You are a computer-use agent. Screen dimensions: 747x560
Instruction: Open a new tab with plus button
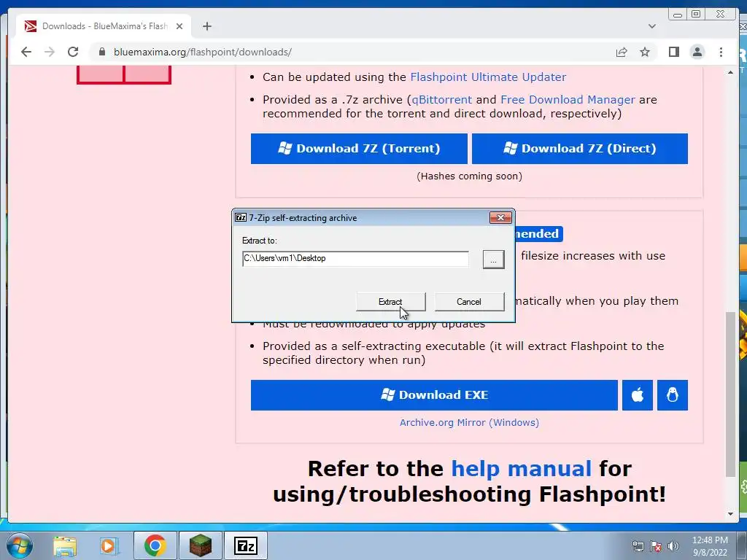pyautogui.click(x=206, y=26)
